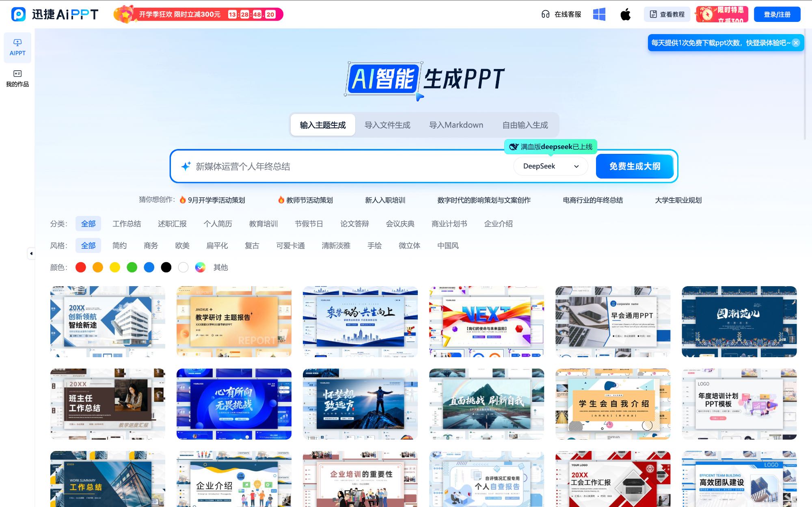Pick the multicolor 其他 swatch
812x507 pixels.
tap(200, 267)
